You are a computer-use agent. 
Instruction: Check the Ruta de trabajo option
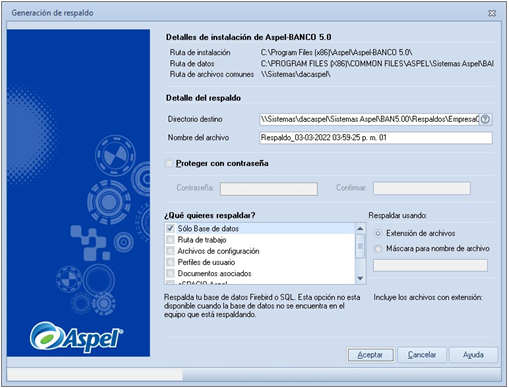pyautogui.click(x=170, y=240)
